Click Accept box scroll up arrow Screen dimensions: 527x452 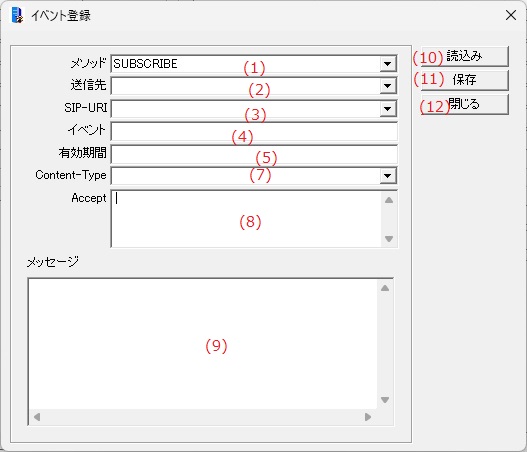389,200
